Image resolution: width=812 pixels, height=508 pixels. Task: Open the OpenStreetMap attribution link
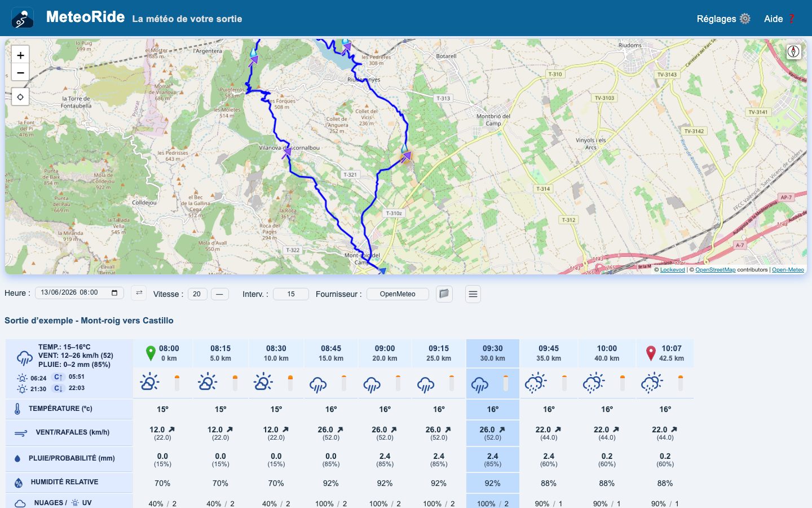click(x=715, y=270)
